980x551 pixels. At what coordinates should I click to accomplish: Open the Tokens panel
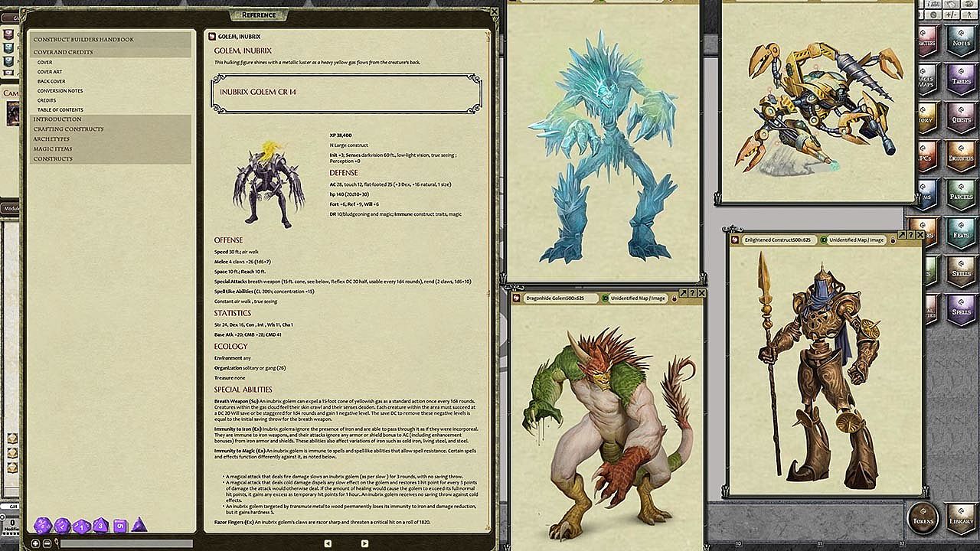point(922,518)
